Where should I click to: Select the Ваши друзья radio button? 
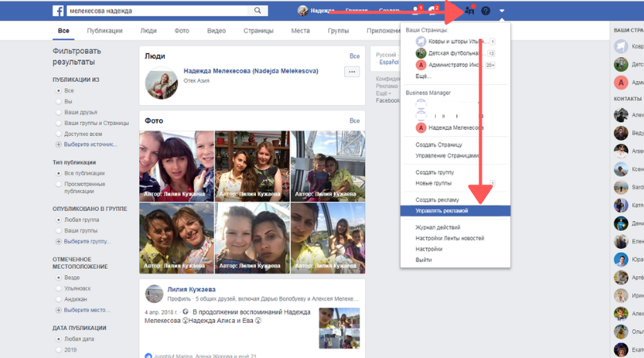coord(58,112)
